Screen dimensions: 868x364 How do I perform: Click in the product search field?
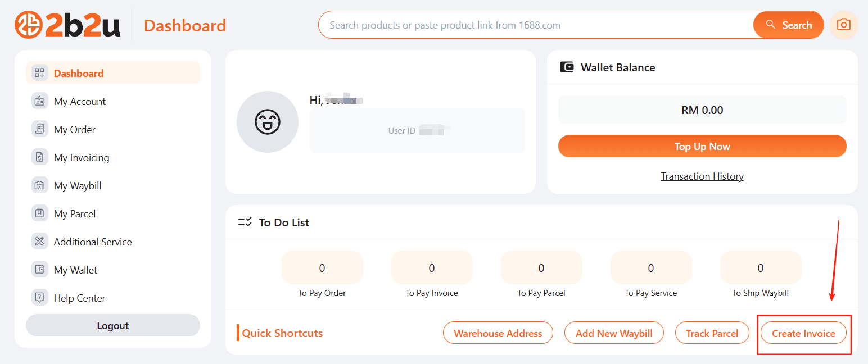(534, 25)
